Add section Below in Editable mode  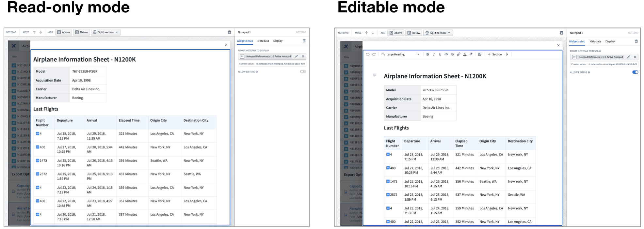414,33
